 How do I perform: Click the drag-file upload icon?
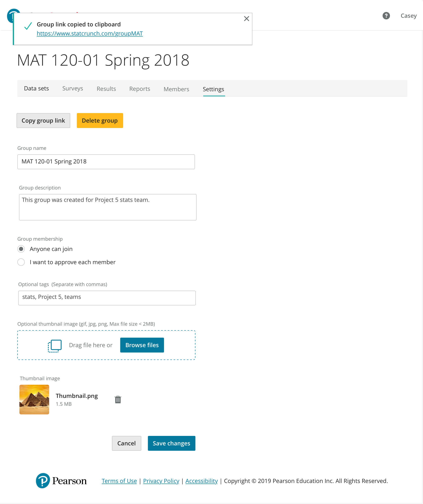pyautogui.click(x=55, y=346)
